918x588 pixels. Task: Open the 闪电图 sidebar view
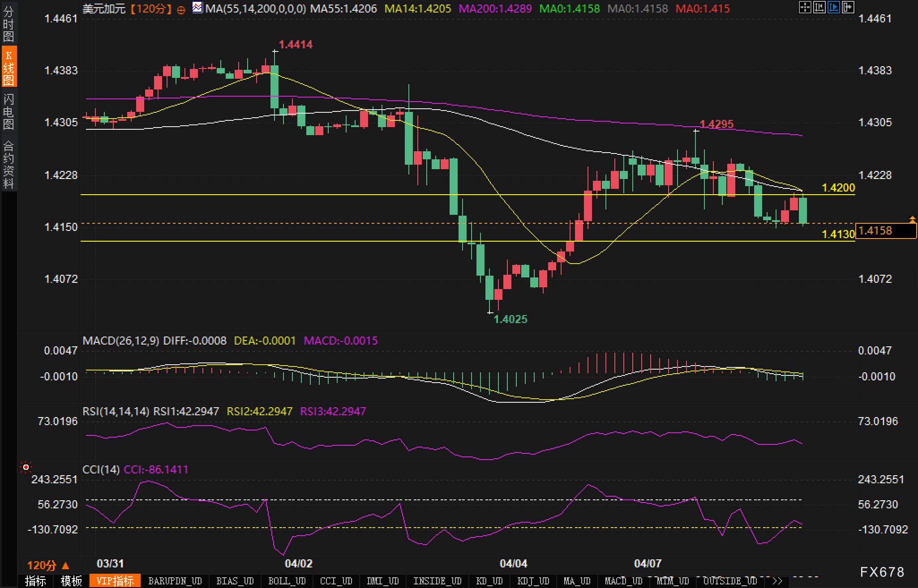point(9,111)
